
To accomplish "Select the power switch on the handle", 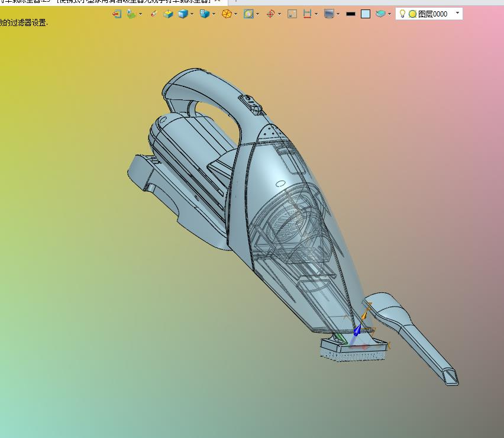I will tap(251, 104).
